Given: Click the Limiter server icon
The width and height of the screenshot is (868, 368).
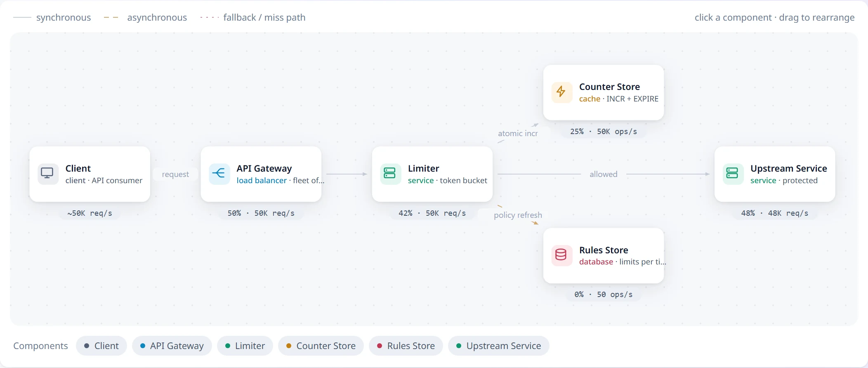Looking at the screenshot, I should tap(390, 174).
